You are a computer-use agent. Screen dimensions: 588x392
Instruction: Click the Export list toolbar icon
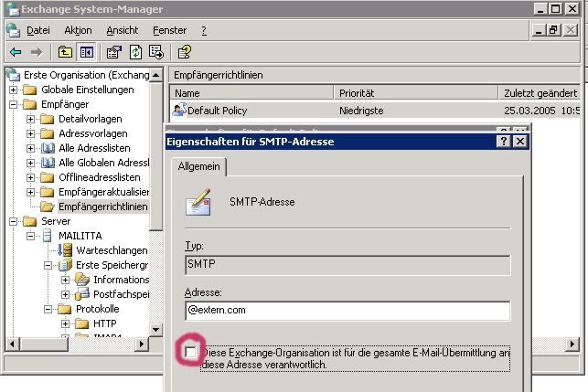coord(156,52)
